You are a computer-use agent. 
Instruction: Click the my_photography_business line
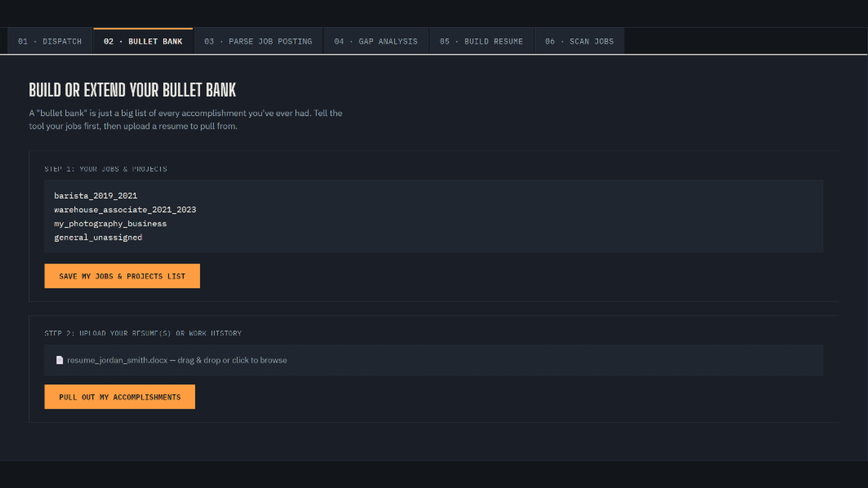point(110,224)
